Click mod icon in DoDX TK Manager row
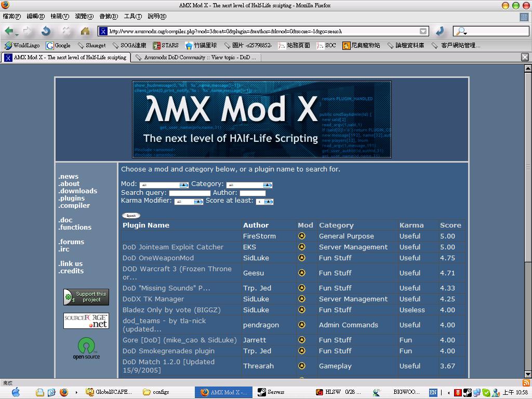 pyautogui.click(x=302, y=299)
